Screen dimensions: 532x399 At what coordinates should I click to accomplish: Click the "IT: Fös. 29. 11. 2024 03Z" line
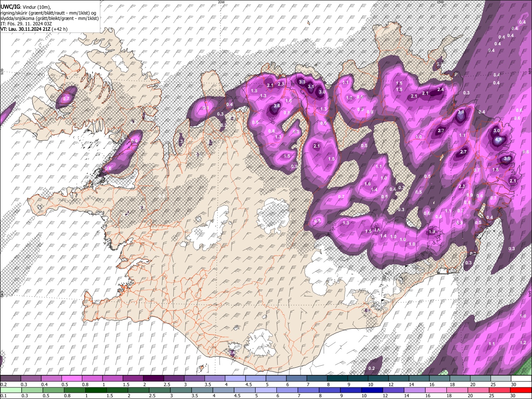[x=26, y=24]
